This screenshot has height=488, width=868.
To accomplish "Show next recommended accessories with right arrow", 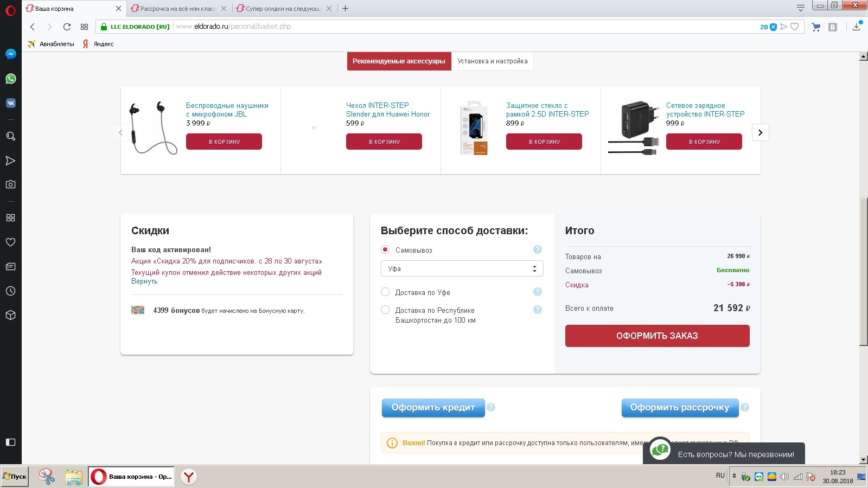I will click(760, 132).
